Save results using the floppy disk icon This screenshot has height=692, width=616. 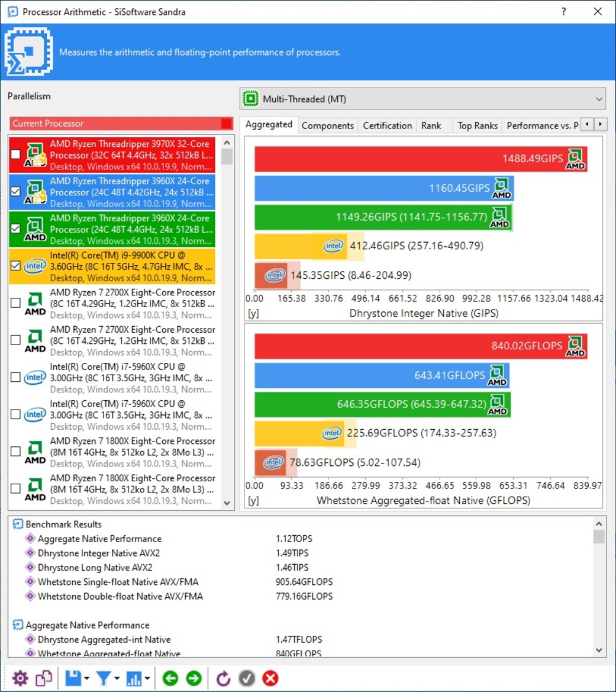click(x=73, y=678)
